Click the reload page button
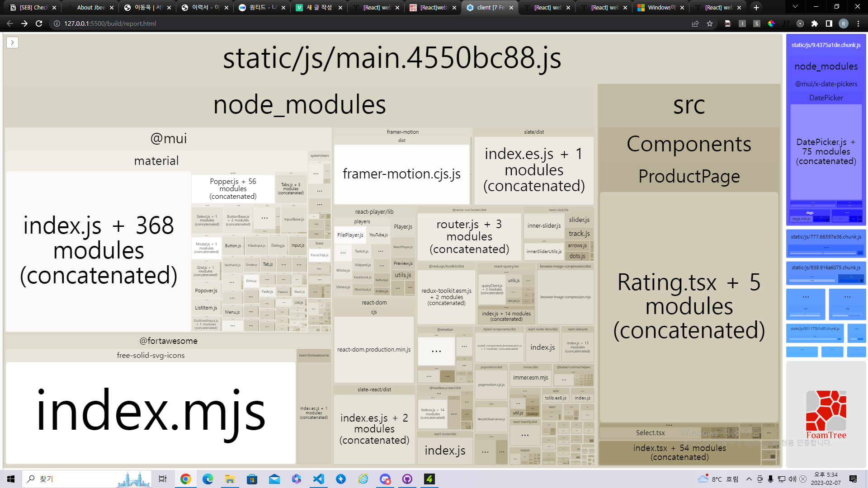Screen dimensions: 868x488 (x=39, y=23)
